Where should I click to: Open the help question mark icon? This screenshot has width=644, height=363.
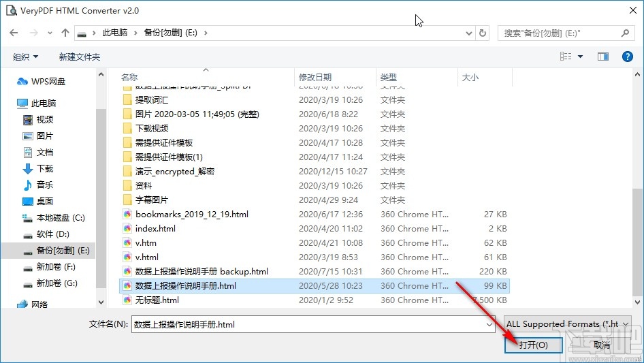coord(628,57)
